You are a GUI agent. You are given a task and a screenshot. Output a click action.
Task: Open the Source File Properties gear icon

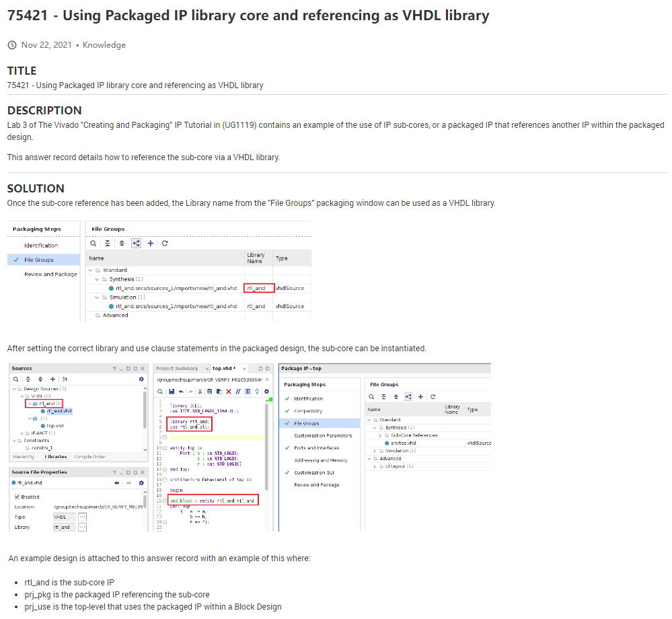click(141, 482)
